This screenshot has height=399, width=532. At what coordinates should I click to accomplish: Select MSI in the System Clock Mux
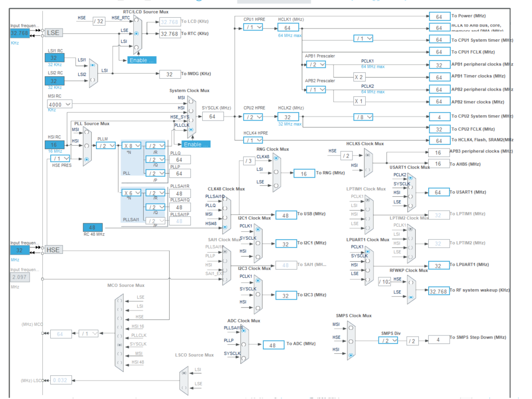(190, 102)
